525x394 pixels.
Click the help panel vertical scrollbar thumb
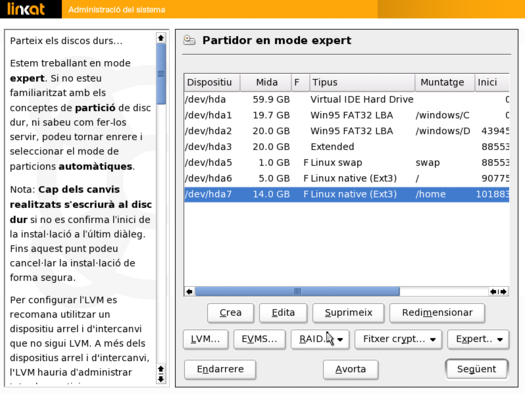click(161, 74)
